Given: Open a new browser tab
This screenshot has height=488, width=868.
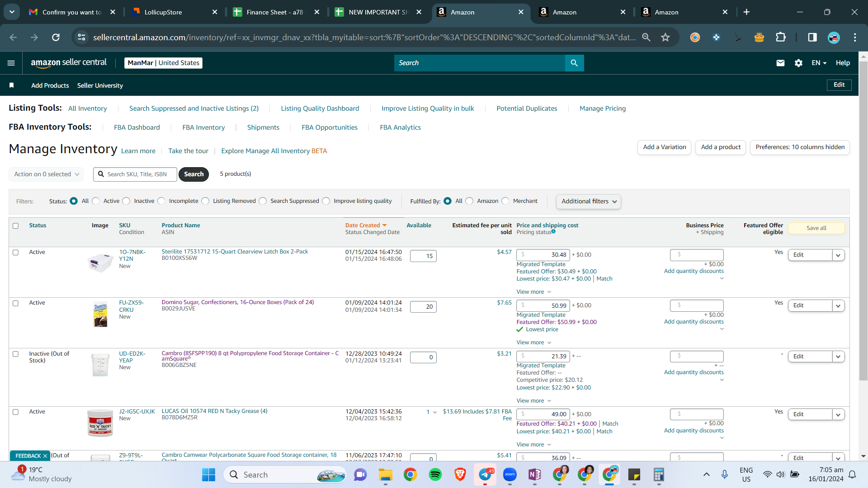Looking at the screenshot, I should pos(746,12).
